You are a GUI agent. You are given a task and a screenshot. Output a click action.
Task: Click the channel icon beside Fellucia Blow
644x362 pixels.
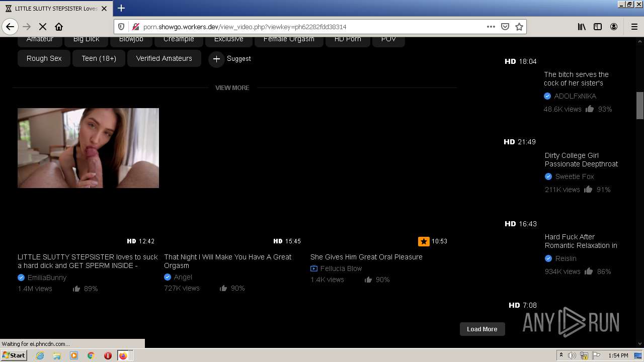click(314, 268)
